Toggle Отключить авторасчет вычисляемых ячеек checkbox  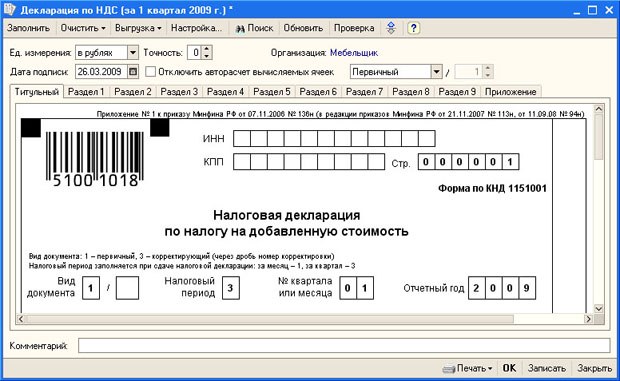(150, 72)
